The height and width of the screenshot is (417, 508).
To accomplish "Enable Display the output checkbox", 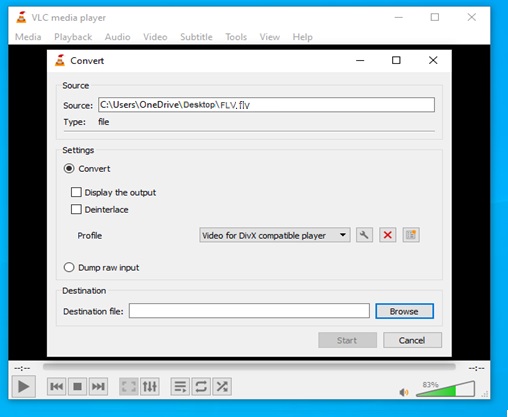I will (x=76, y=192).
